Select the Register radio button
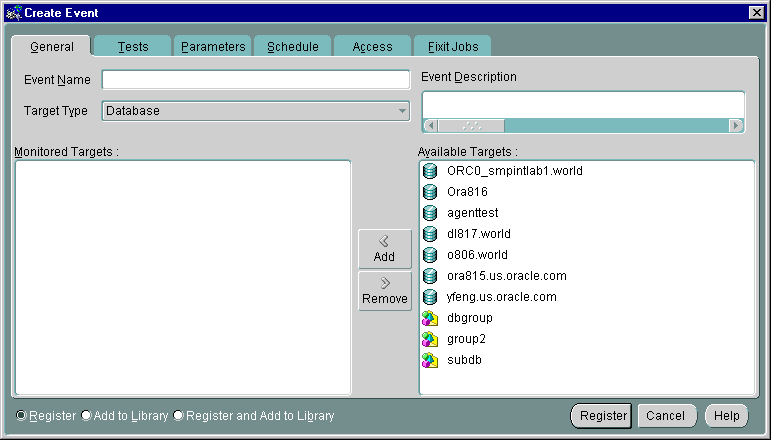 22,415
